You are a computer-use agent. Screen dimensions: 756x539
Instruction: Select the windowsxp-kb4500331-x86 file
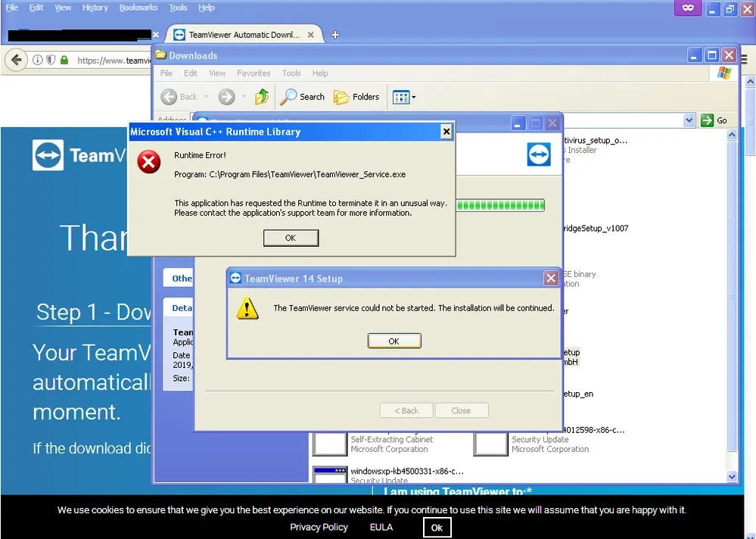(406, 471)
